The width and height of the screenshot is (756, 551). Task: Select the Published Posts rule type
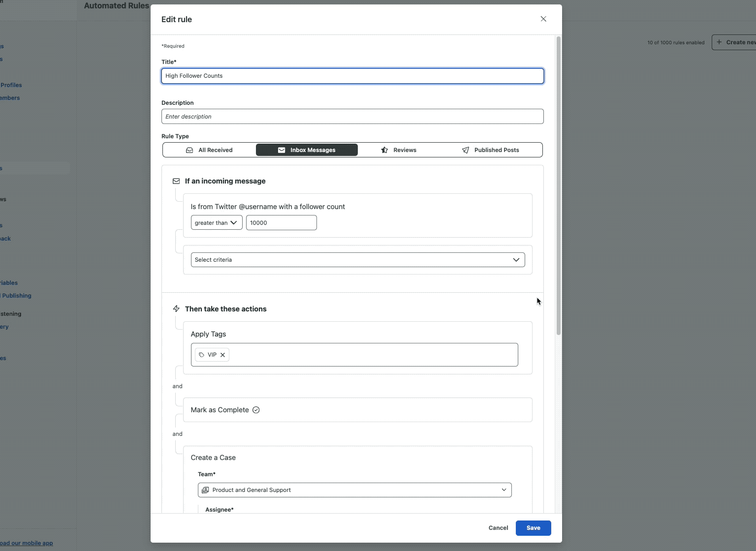[497, 150]
